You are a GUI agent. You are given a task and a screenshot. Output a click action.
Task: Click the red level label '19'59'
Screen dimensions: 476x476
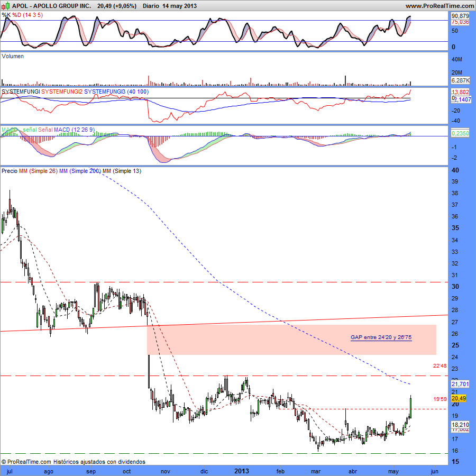440,399
